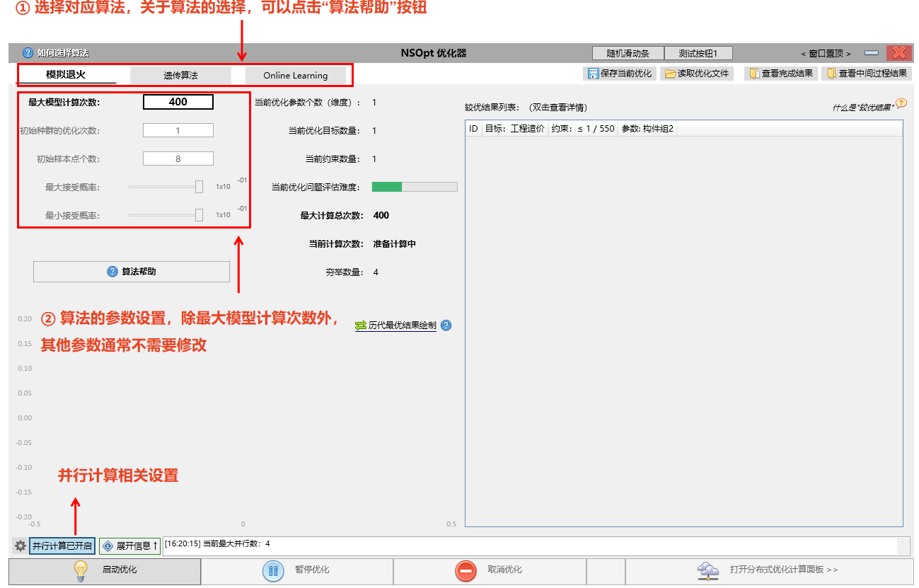The height and width of the screenshot is (588, 919).
Task: Toggle the 窗口置顶 option
Action: pyautogui.click(x=826, y=54)
